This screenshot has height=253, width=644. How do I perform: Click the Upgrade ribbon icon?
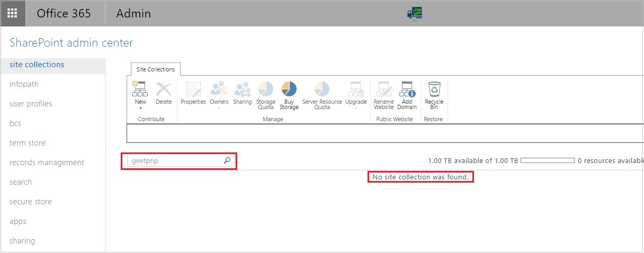pos(356,89)
